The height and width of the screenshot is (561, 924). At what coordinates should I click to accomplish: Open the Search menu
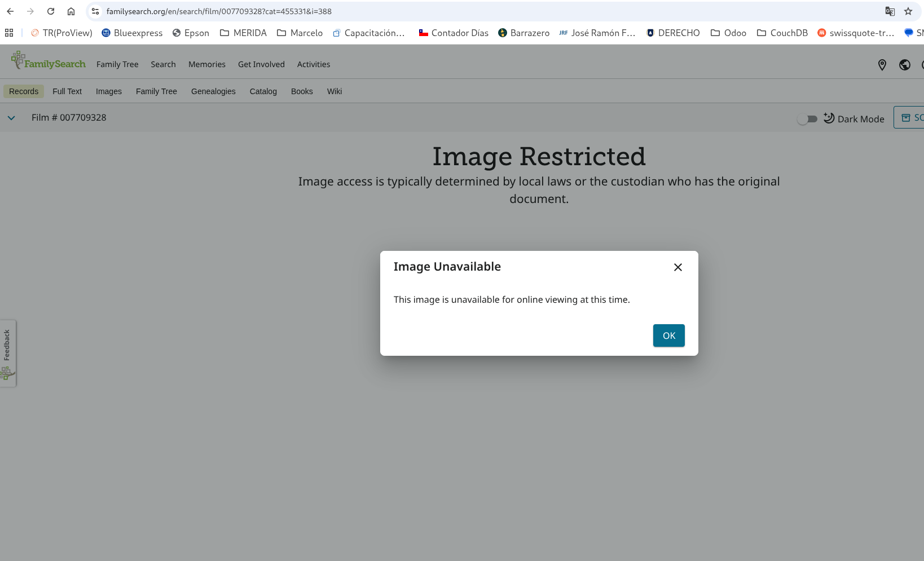[163, 64]
